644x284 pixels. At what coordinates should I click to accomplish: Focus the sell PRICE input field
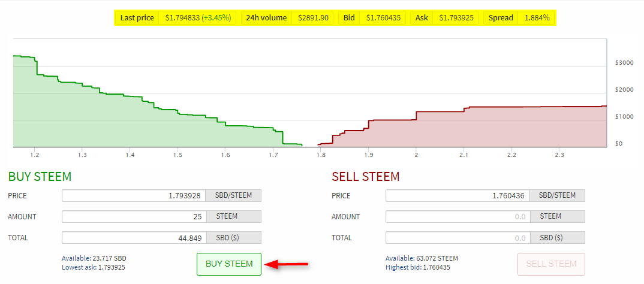[458, 196]
